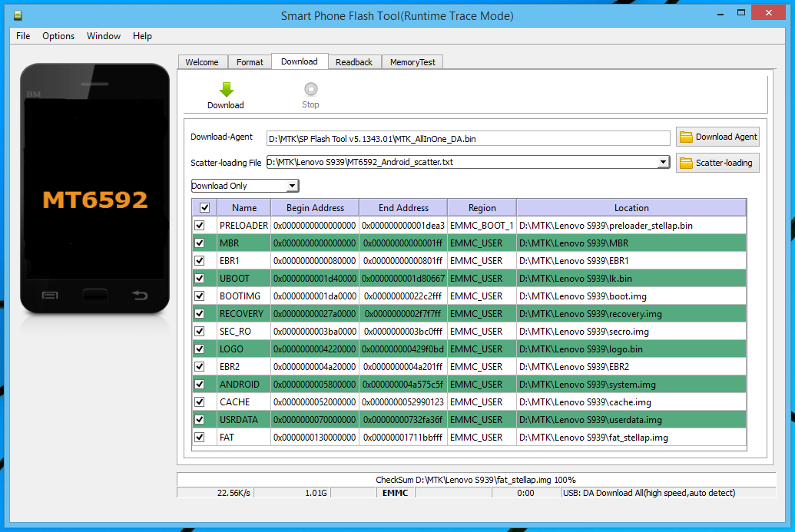Click the system.img location cell
The height and width of the screenshot is (532, 795).
[631, 385]
